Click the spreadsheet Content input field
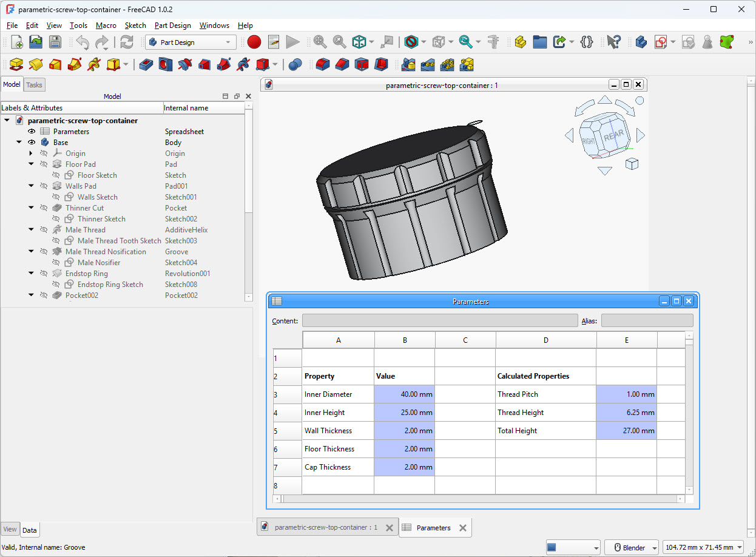756x557 pixels. (x=439, y=321)
